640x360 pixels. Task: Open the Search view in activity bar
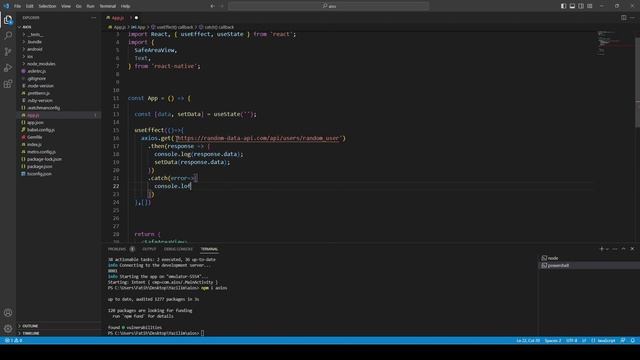coord(8,36)
